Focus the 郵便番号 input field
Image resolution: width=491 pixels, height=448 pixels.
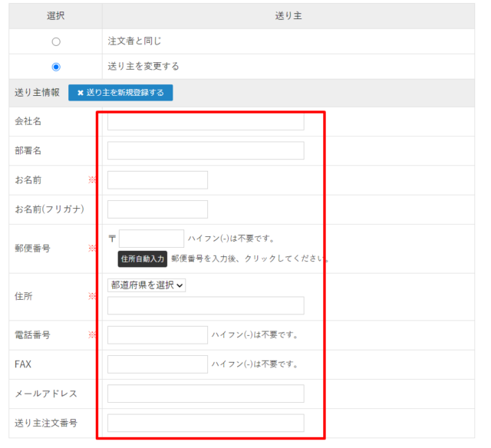[x=151, y=239]
